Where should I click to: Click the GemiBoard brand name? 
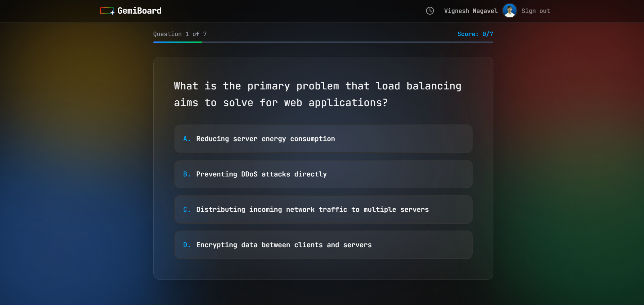coord(139,11)
